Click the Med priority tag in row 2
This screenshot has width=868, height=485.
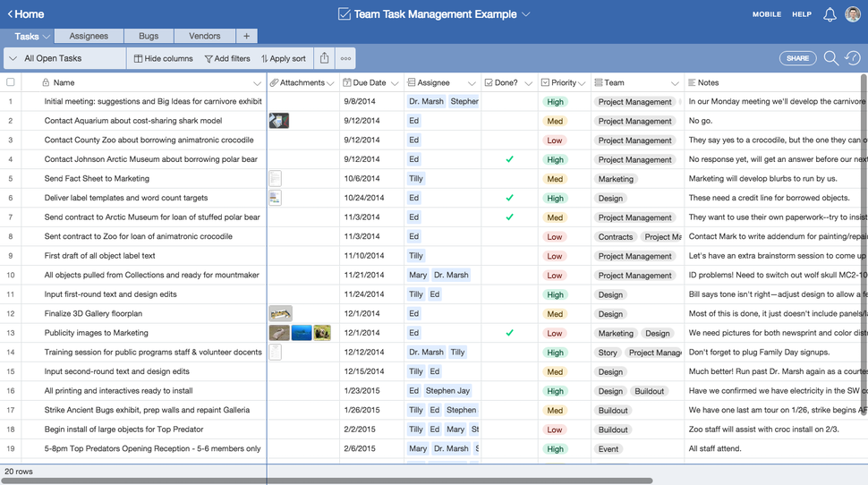tap(555, 122)
